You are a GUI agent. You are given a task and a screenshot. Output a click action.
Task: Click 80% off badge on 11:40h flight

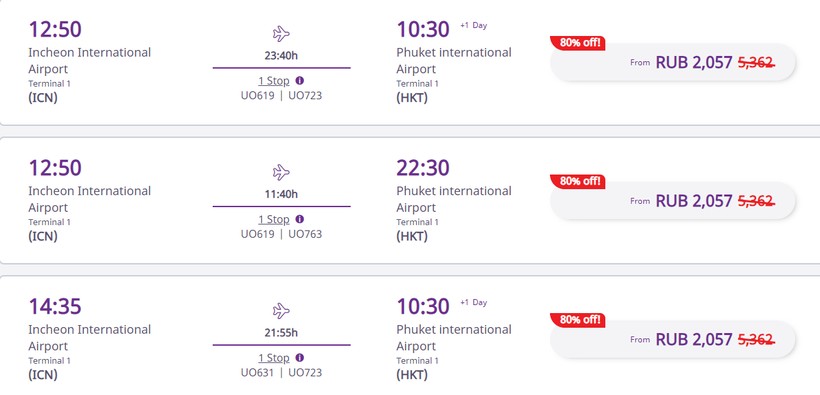pos(577,182)
